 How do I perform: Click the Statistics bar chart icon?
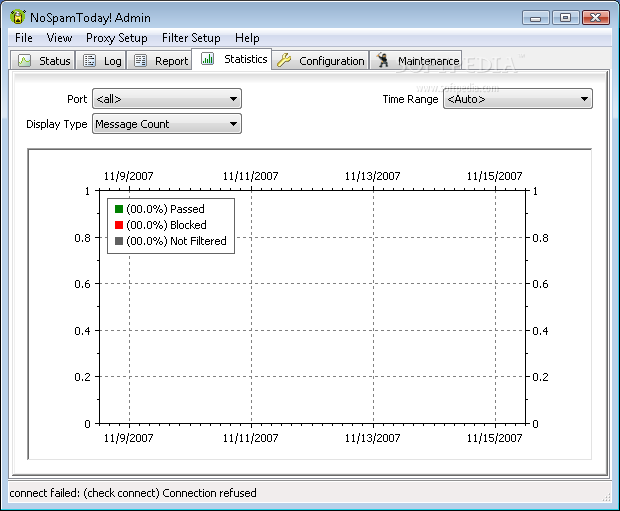click(208, 59)
